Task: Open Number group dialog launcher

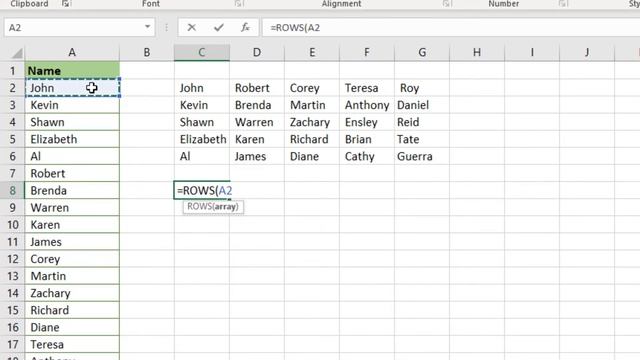Action: pos(563,4)
